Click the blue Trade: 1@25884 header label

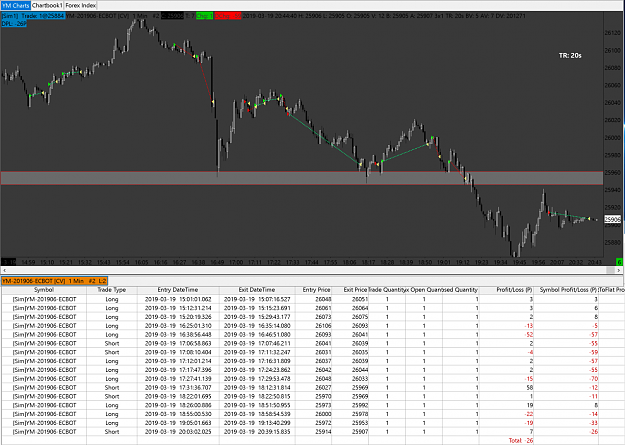pos(33,16)
